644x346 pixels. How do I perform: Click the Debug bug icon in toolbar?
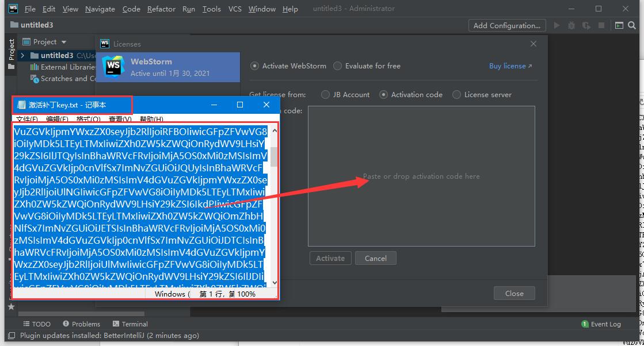point(571,25)
